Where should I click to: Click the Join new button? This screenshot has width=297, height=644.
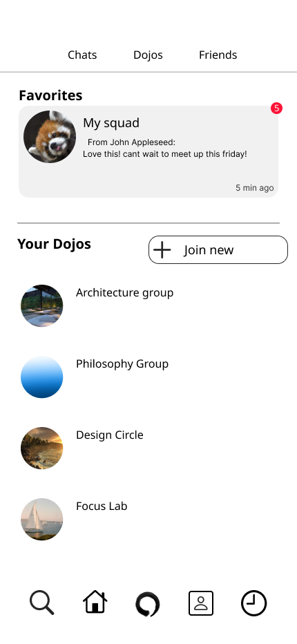coord(218,249)
